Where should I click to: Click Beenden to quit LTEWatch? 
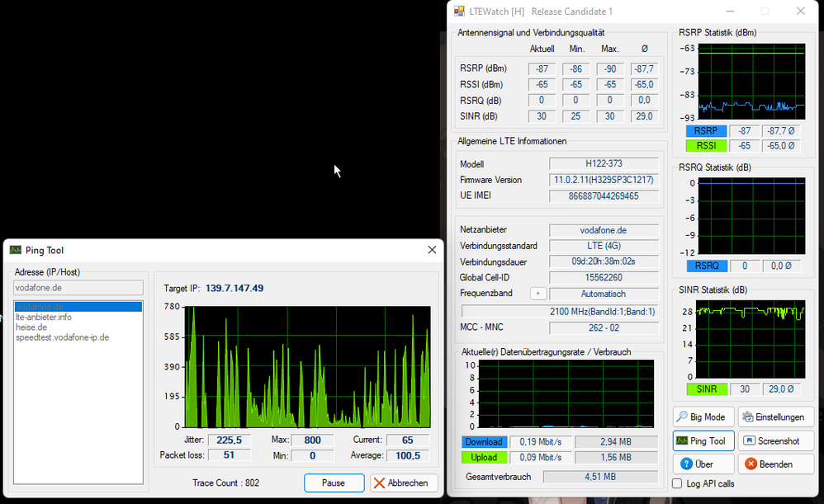click(x=775, y=464)
